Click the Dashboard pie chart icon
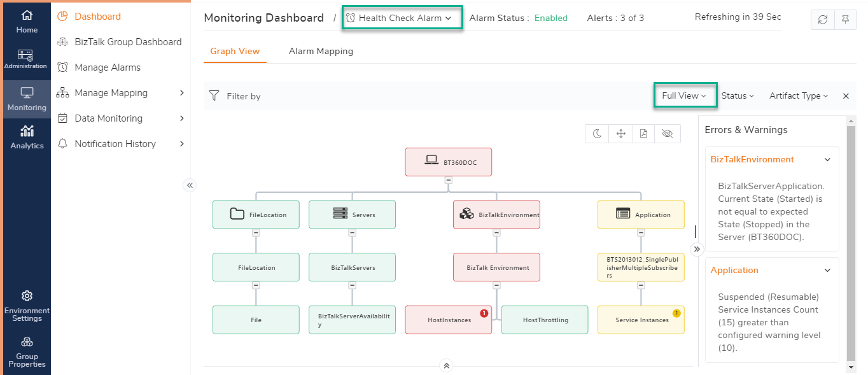 pyautogui.click(x=62, y=17)
